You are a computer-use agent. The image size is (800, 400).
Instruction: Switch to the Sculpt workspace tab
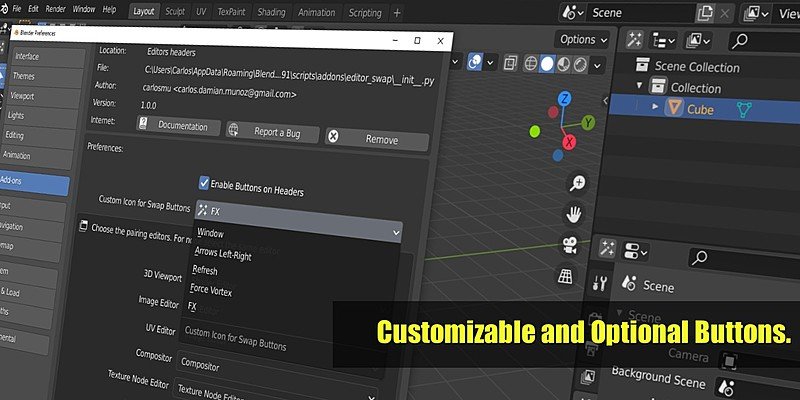(x=175, y=12)
